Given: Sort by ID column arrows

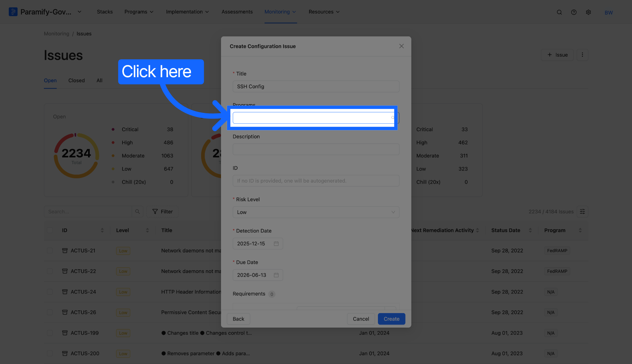Looking at the screenshot, I should (102, 230).
